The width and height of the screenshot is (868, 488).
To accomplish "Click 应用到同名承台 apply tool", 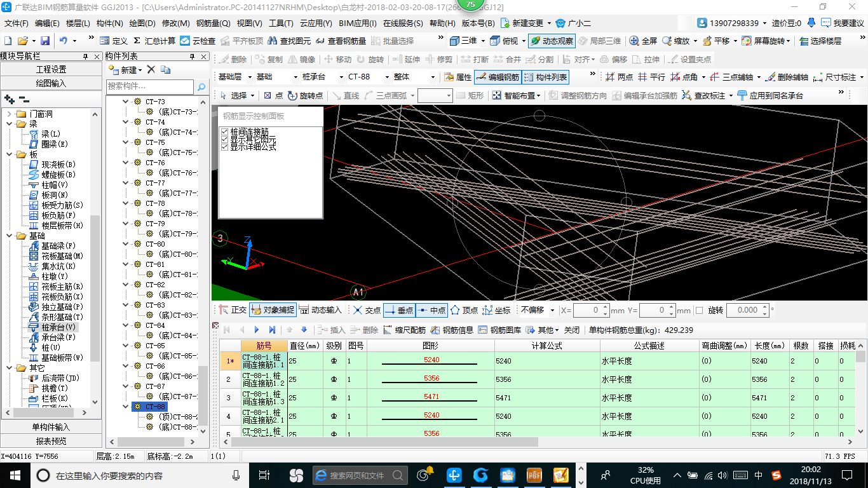I will pyautogui.click(x=770, y=96).
